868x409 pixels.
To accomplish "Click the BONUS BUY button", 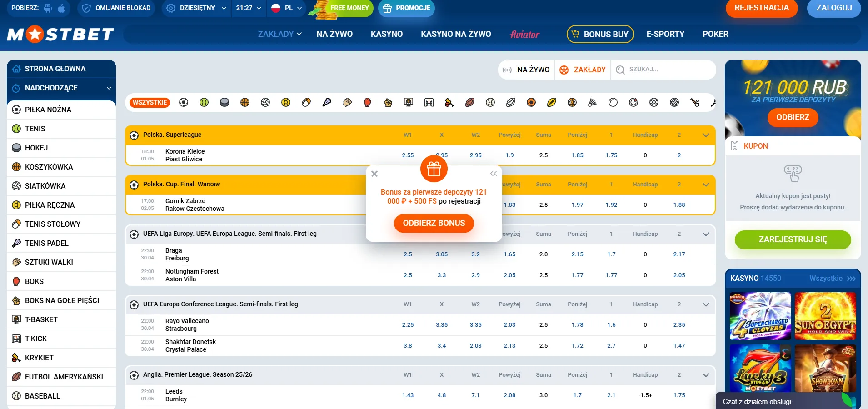I will tap(600, 34).
